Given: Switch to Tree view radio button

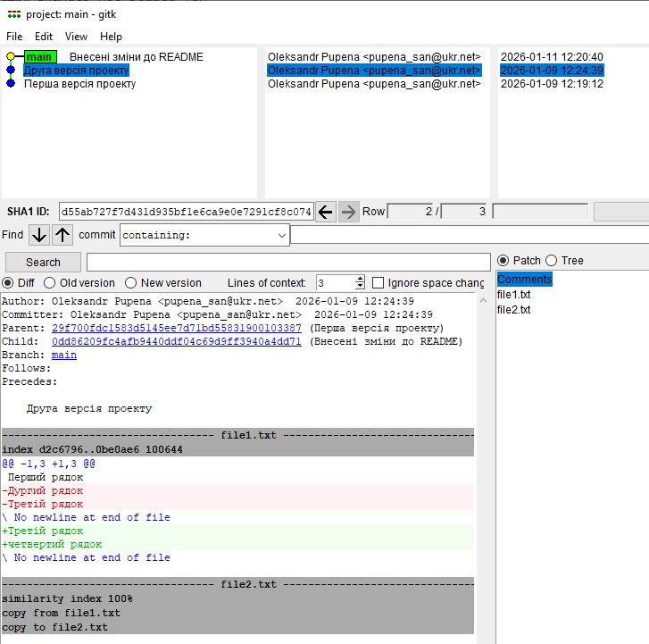Looking at the screenshot, I should point(552,261).
